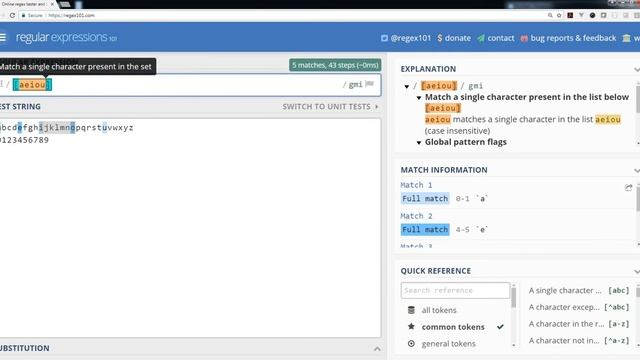This screenshot has height=360, width=640.
Task: Click the matches and steps status badge
Action: click(x=335, y=65)
